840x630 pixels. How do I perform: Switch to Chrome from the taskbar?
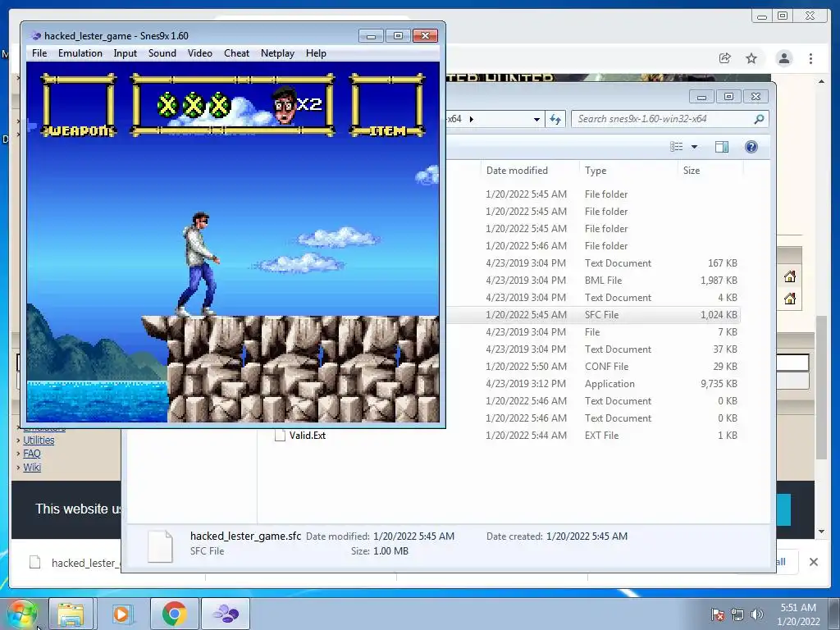point(175,614)
